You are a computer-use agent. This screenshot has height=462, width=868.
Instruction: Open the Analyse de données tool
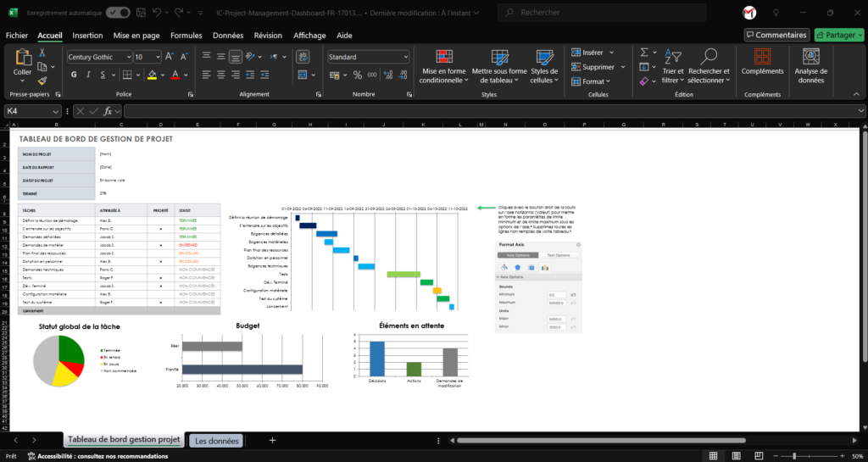point(810,65)
